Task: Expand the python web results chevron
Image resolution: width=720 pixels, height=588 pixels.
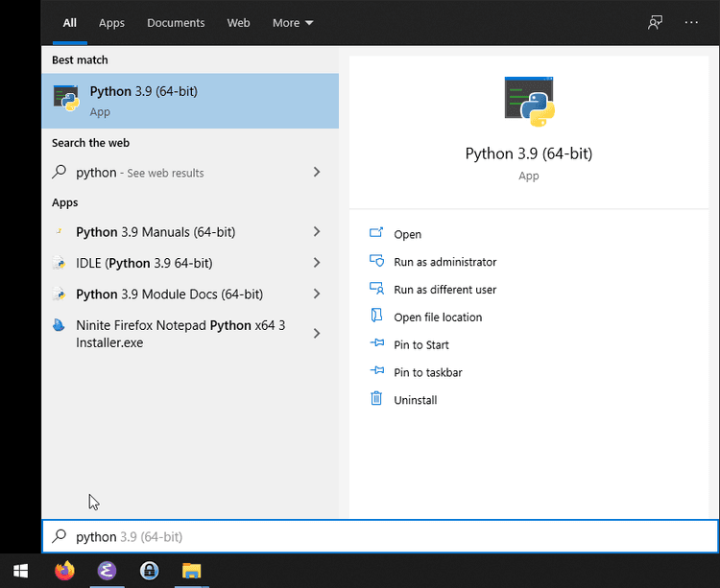Action: click(317, 172)
